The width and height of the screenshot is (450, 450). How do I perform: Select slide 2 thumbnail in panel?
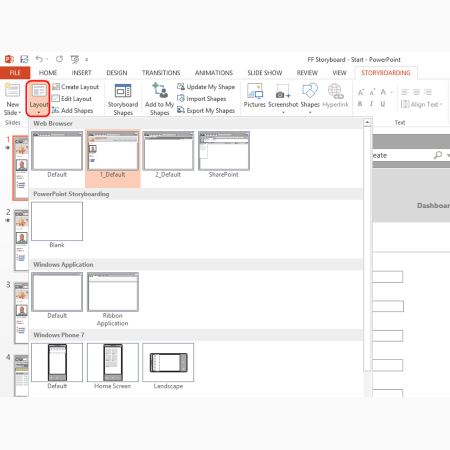point(22,240)
